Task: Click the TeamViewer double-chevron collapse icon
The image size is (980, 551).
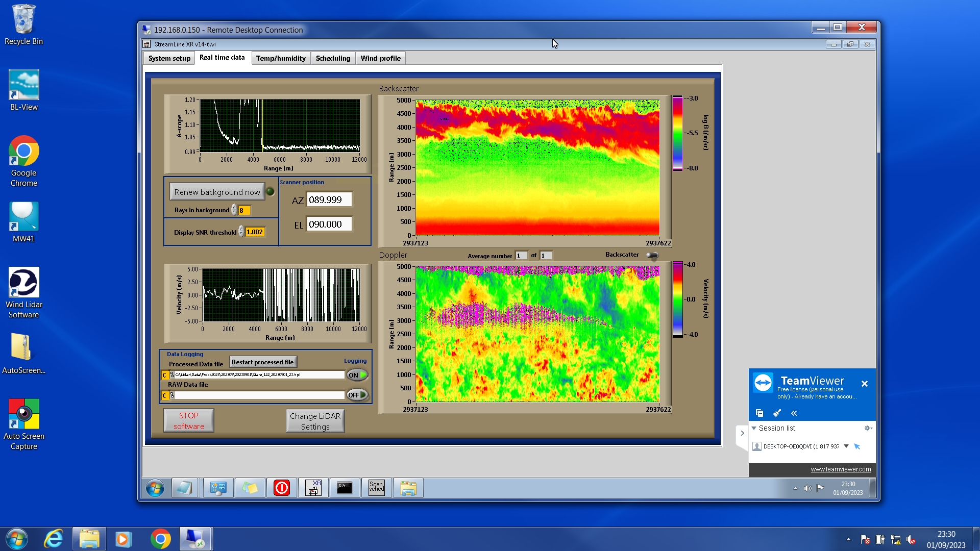Action: 794,413
